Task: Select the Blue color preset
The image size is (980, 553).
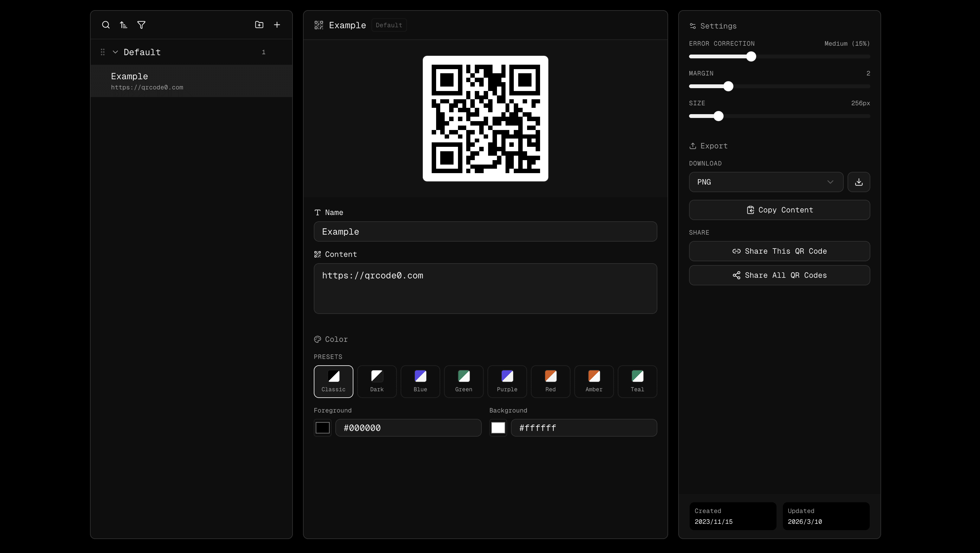Action: click(x=420, y=382)
